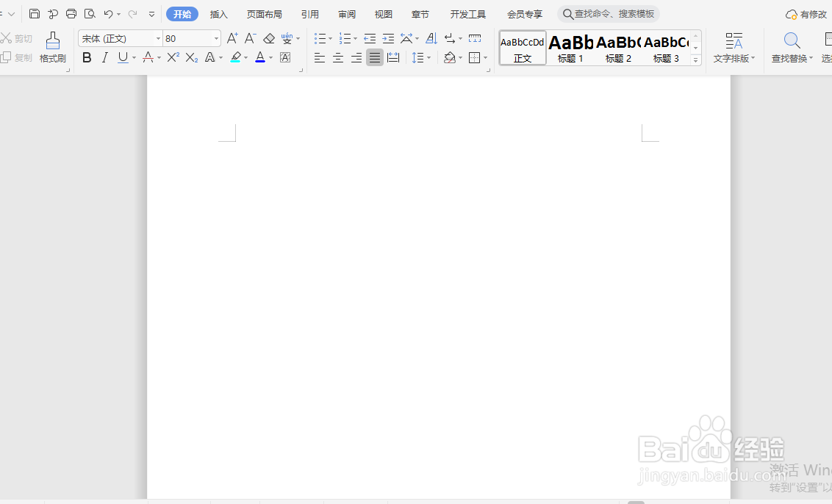This screenshot has width=832, height=504.
Task: Apply the 标题 2 heading style
Action: (x=618, y=48)
